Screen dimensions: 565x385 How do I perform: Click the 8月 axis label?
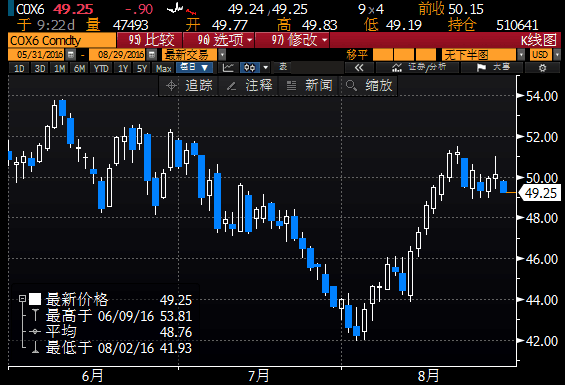428,376
